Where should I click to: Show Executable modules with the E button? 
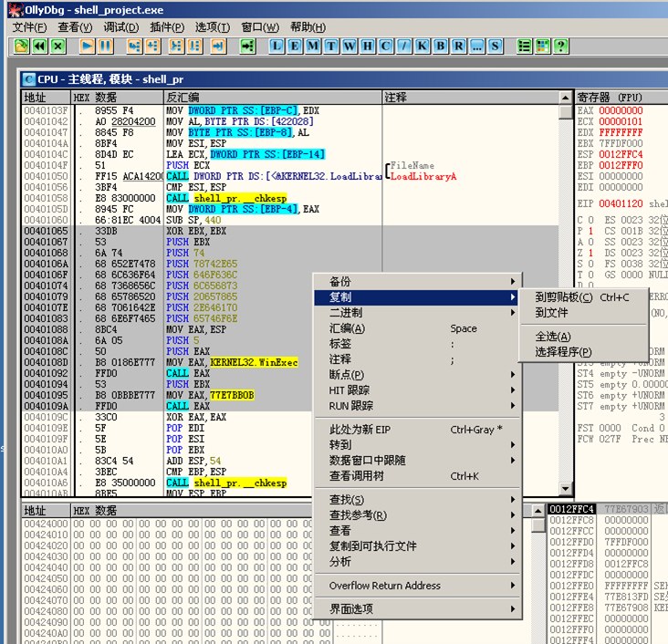[x=295, y=46]
